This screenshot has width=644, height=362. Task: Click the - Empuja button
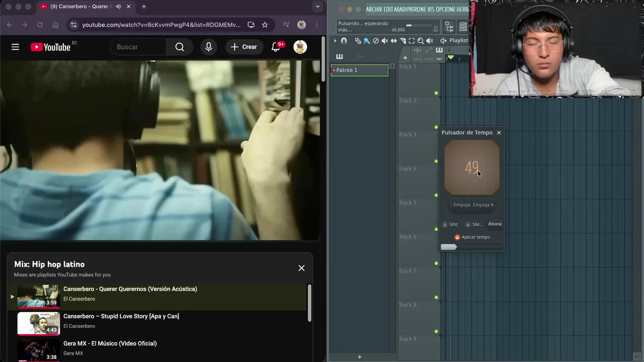460,205
